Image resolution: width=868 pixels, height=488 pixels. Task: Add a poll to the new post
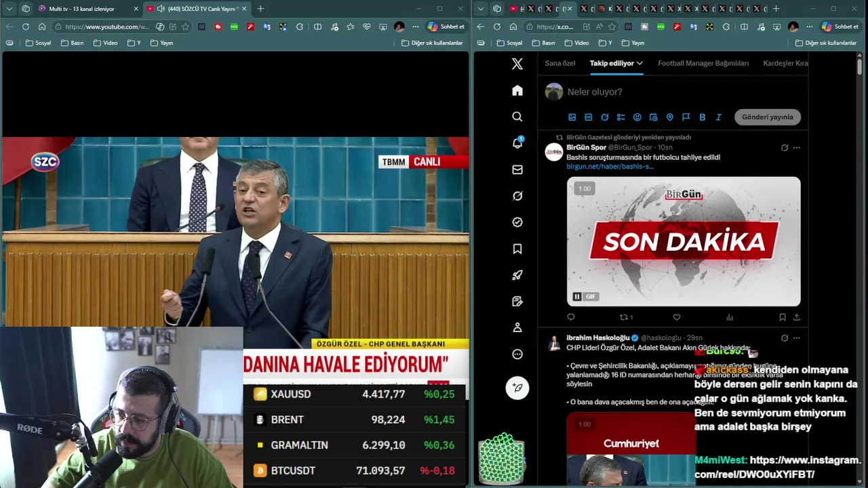coord(620,117)
